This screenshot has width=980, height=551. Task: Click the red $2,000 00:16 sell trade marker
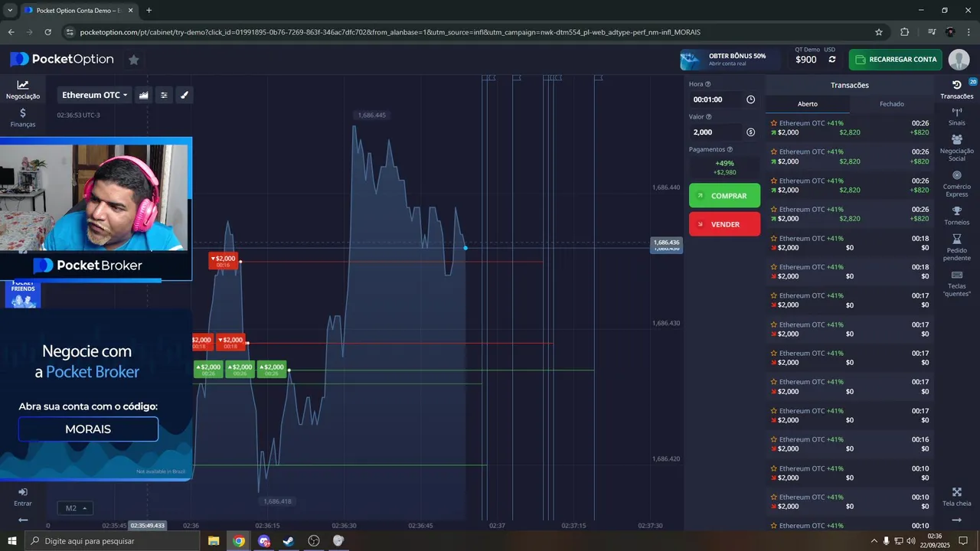point(224,261)
